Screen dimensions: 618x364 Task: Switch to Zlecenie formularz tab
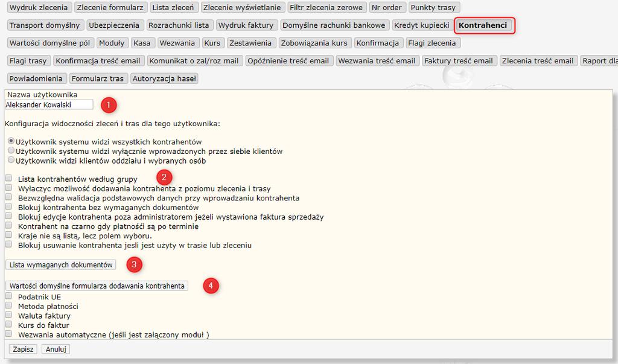point(110,7)
